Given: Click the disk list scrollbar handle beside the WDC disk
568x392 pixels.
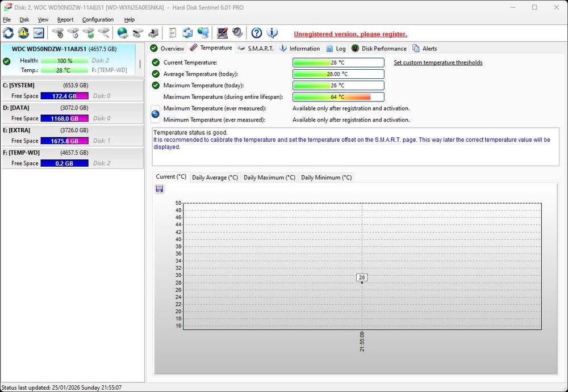Looking at the screenshot, I should coord(140,64).
